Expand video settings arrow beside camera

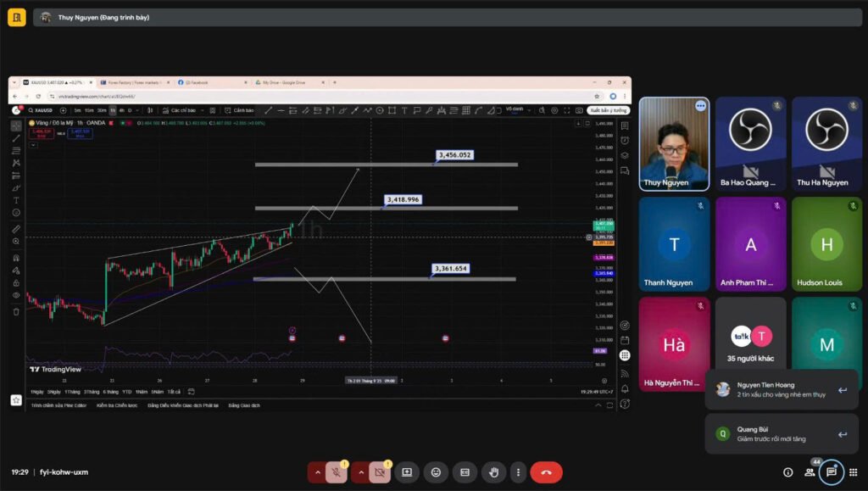[360, 472]
